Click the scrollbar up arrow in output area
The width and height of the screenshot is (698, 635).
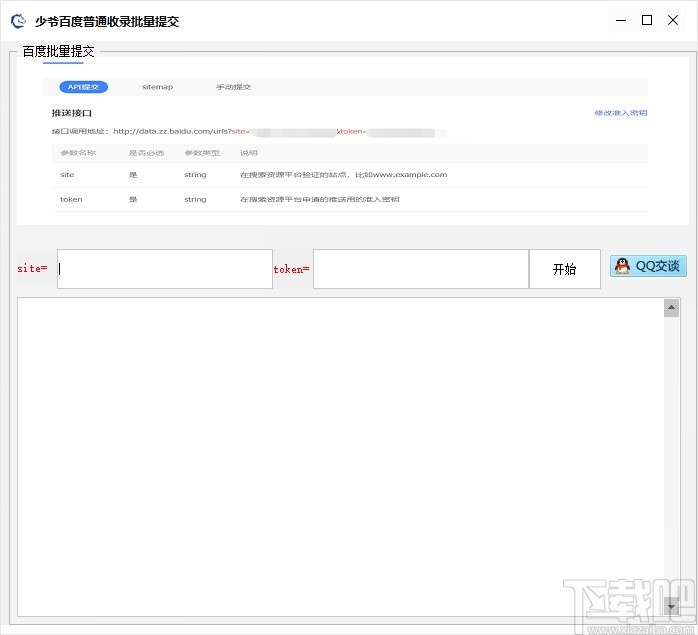point(671,308)
